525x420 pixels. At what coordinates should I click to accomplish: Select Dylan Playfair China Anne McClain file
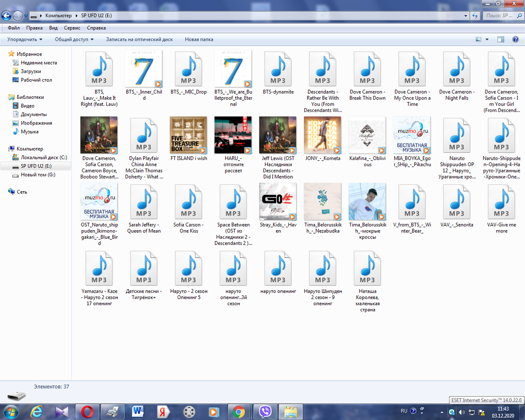pyautogui.click(x=143, y=148)
